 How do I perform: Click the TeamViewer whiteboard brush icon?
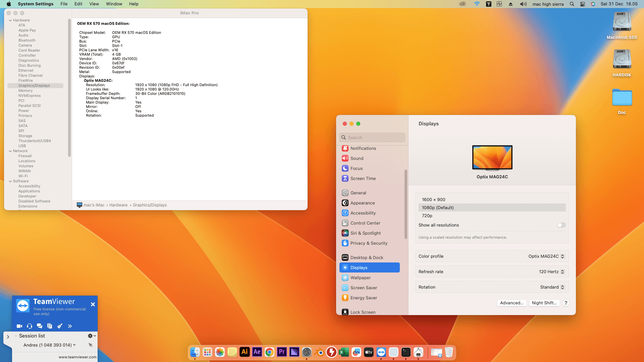click(x=60, y=326)
